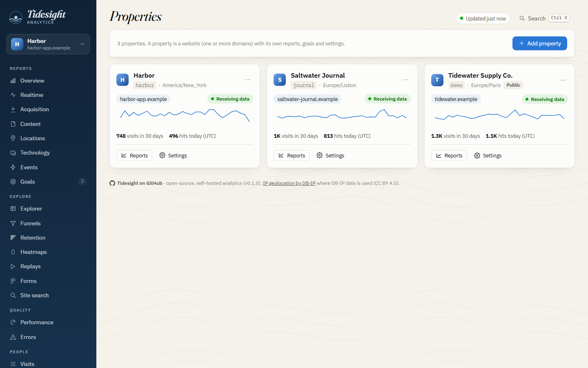Open the Overview report
Image resolution: width=588 pixels, height=368 pixels.
click(x=48, y=81)
